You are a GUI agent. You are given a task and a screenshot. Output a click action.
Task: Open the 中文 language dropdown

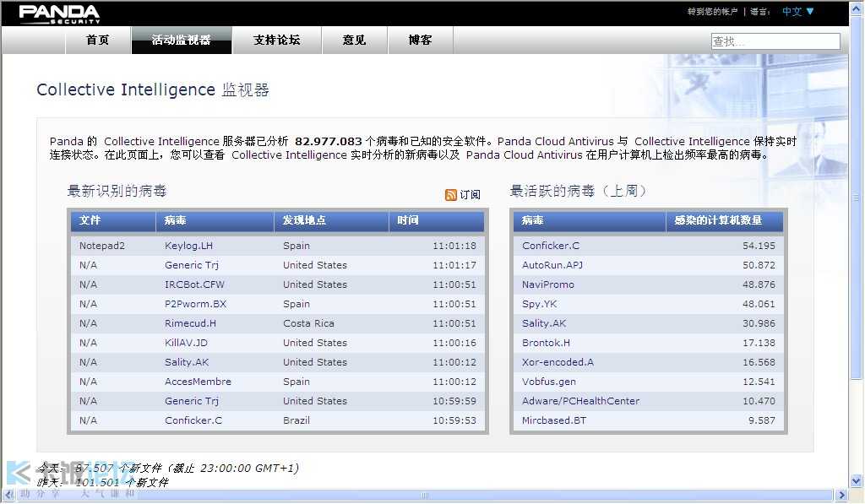pos(797,11)
